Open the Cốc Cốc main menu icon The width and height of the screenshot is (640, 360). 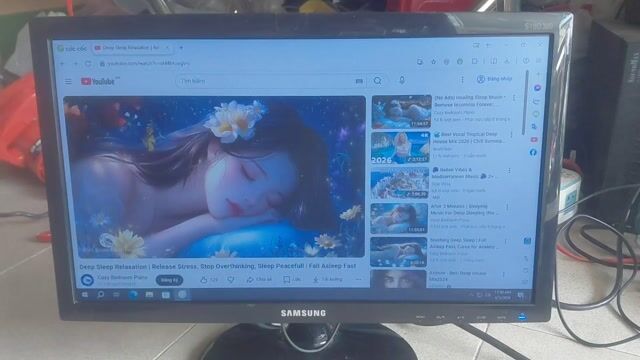pyautogui.click(x=539, y=60)
